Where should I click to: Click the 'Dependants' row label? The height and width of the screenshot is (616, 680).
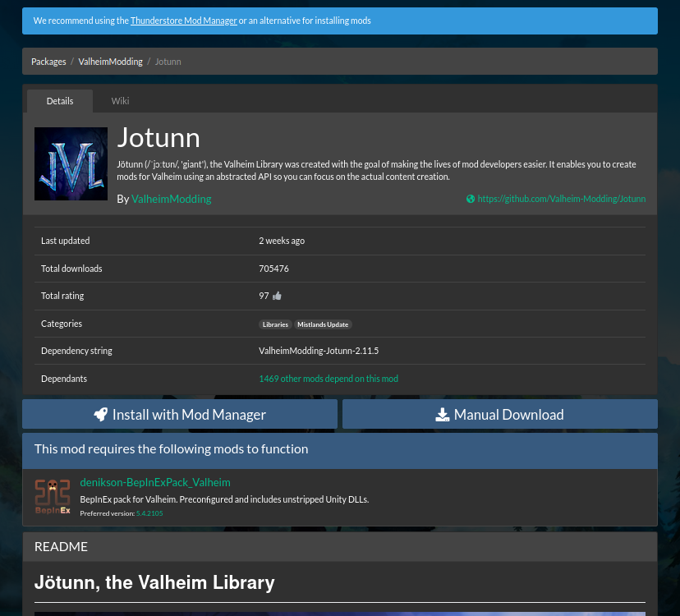[x=64, y=379]
